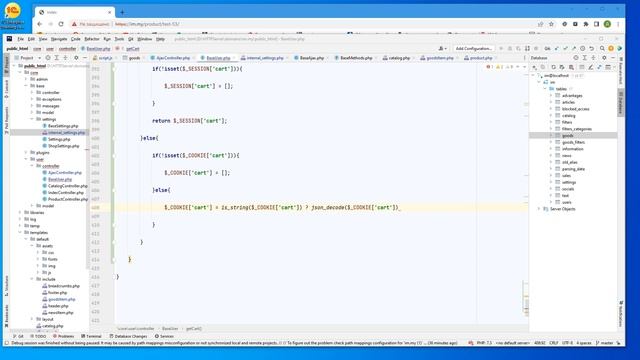Click New data source plus icon in Database panel
The width and height of the screenshot is (640, 360).
point(534,67)
